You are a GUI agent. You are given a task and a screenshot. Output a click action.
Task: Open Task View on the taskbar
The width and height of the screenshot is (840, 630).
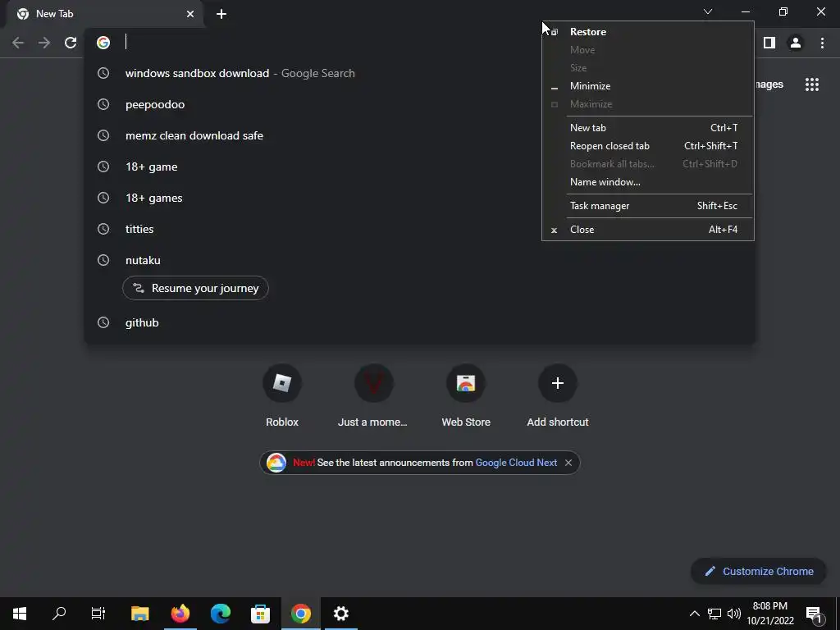[98, 614]
